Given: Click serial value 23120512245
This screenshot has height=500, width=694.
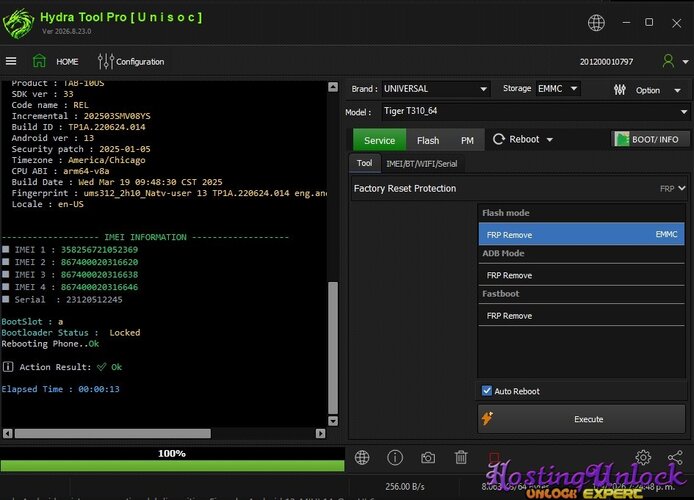Looking at the screenshot, I should [94, 300].
